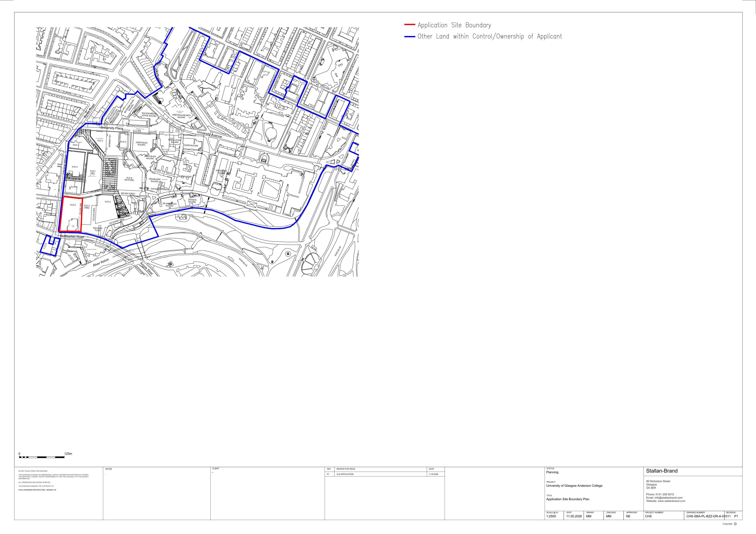
Task: Click the 'DAVIDSON BUILDING' label
Action: [x=192, y=201]
